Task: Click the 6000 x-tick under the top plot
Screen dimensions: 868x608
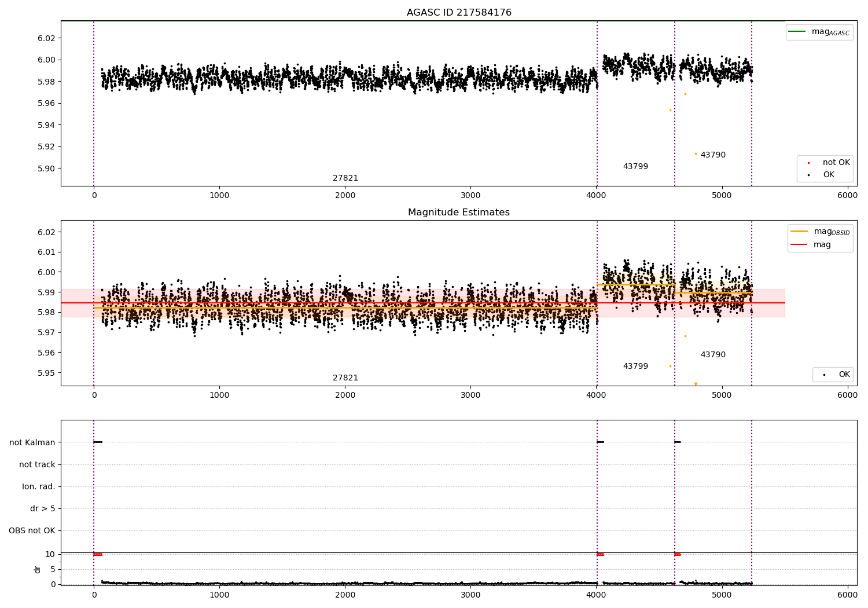Action: (848, 196)
